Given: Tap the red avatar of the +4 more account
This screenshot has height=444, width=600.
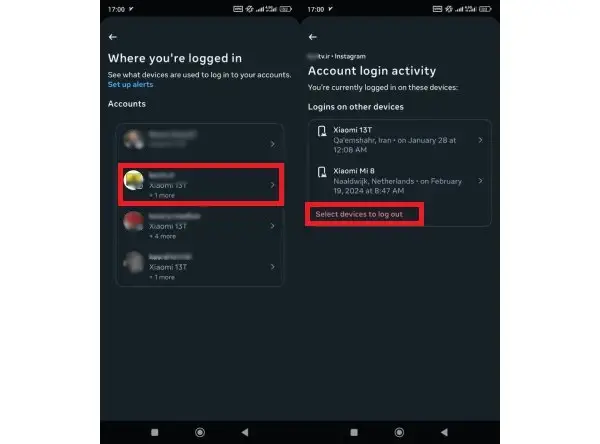Looking at the screenshot, I should [x=134, y=223].
